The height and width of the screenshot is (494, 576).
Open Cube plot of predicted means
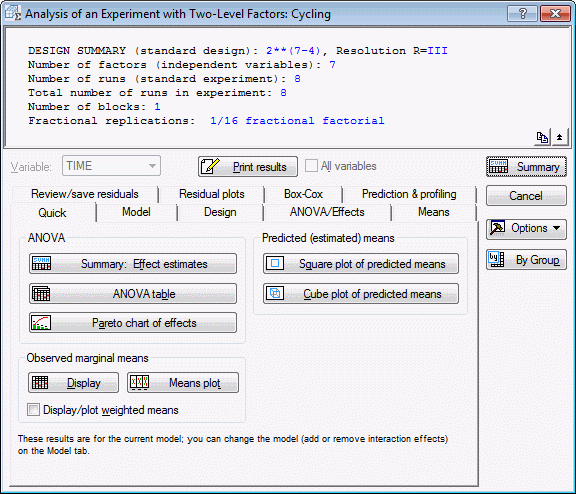point(361,293)
